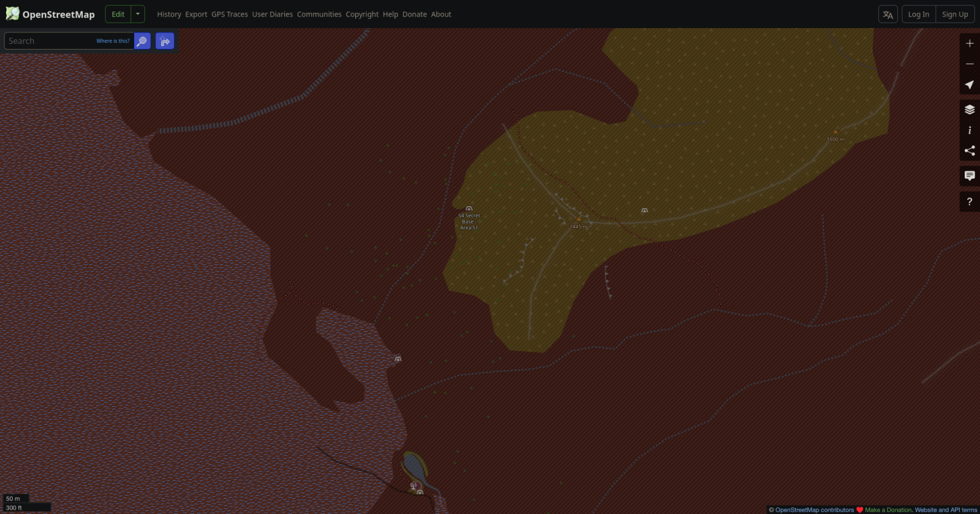This screenshot has width=980, height=514.
Task: Open the History menu item
Action: 168,14
